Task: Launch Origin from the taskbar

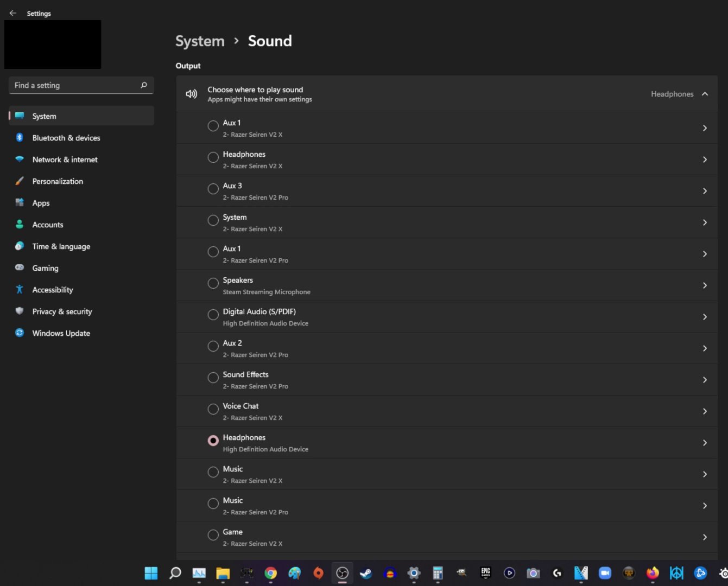Action: [x=319, y=573]
